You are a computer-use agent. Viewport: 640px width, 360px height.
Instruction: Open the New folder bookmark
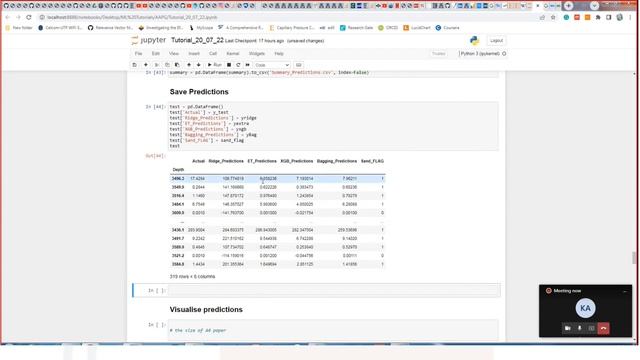pyautogui.click(x=19, y=28)
